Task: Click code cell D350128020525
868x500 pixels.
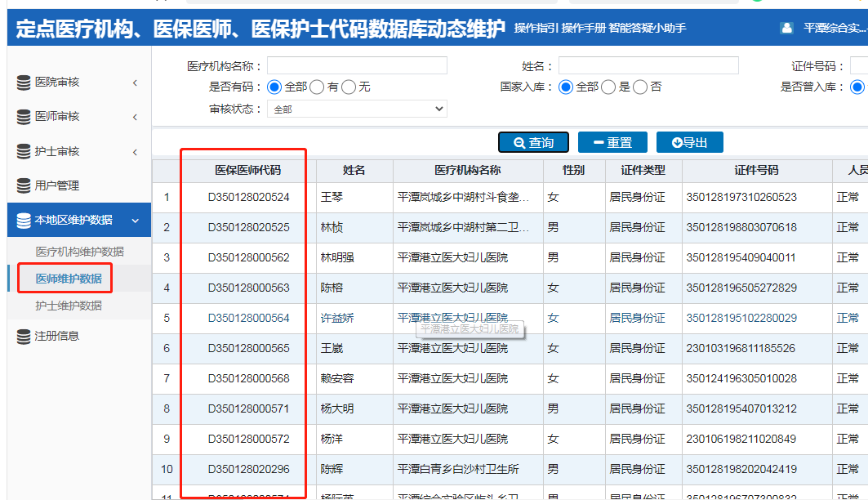Action: click(x=248, y=228)
